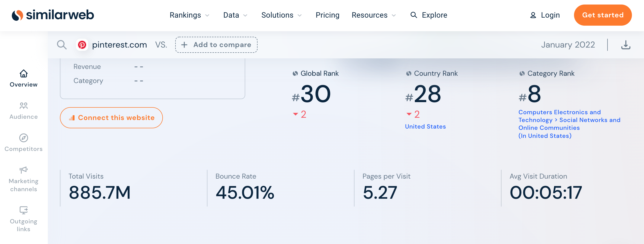
Task: Click Connect this website
Action: pyautogui.click(x=111, y=117)
